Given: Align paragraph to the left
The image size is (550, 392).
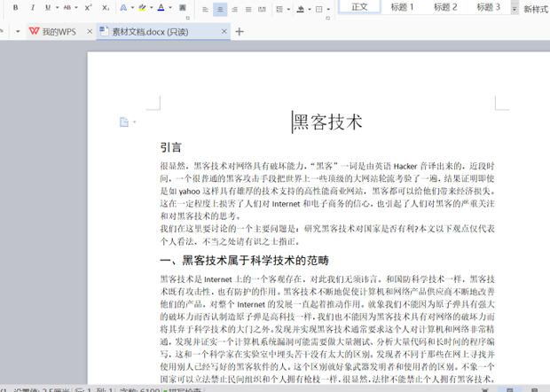Looking at the screenshot, I should 206,10.
